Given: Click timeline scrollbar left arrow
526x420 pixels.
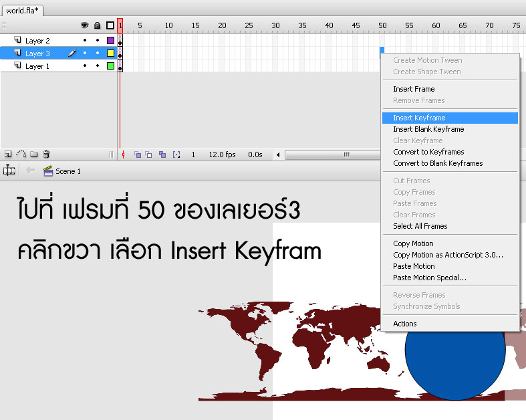Looking at the screenshot, I should (x=278, y=154).
